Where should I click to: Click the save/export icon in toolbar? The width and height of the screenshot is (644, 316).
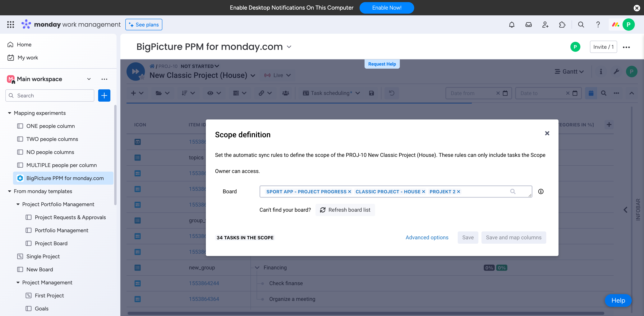372,92
